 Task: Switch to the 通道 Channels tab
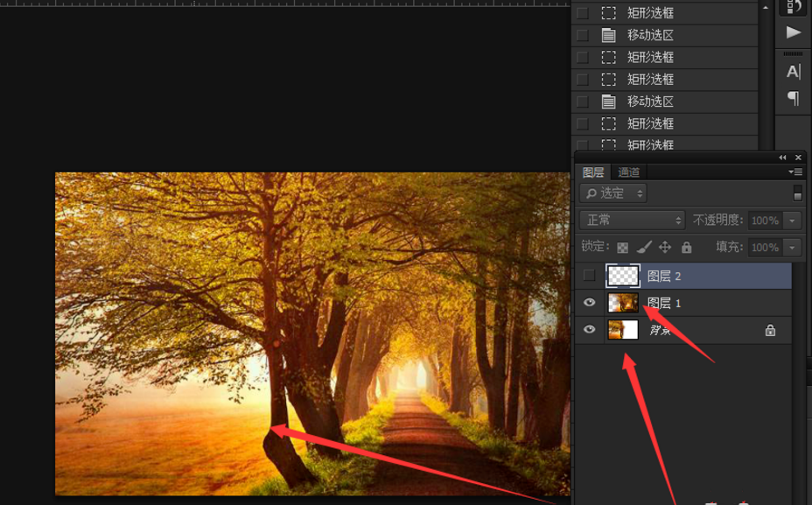(x=629, y=172)
